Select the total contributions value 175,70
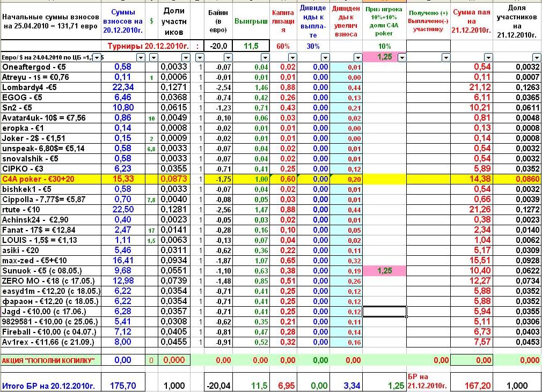The width and height of the screenshot is (542, 392). pyautogui.click(x=123, y=383)
